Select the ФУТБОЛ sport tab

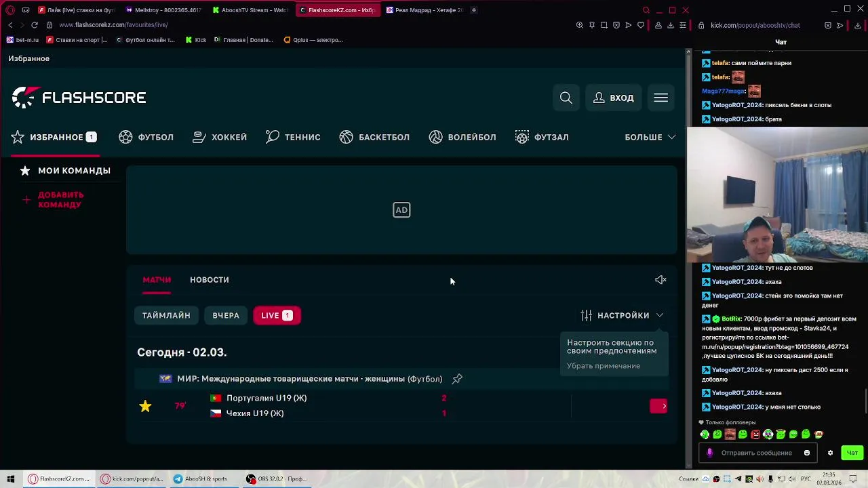click(146, 137)
